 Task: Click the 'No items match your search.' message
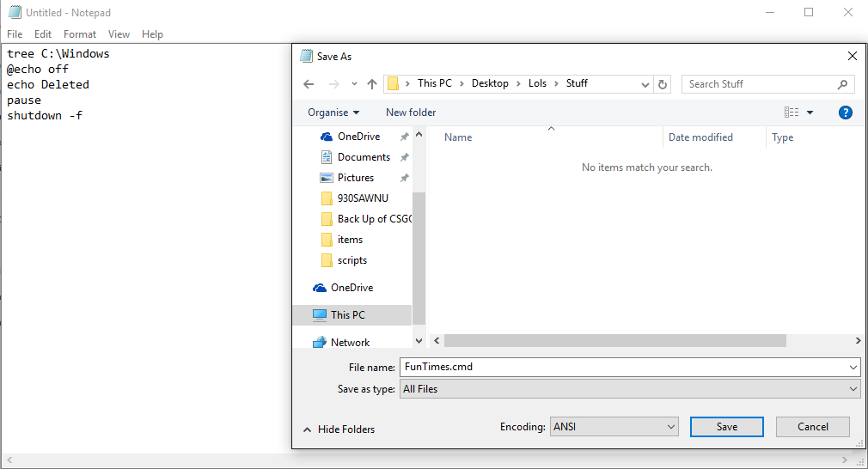coord(646,167)
